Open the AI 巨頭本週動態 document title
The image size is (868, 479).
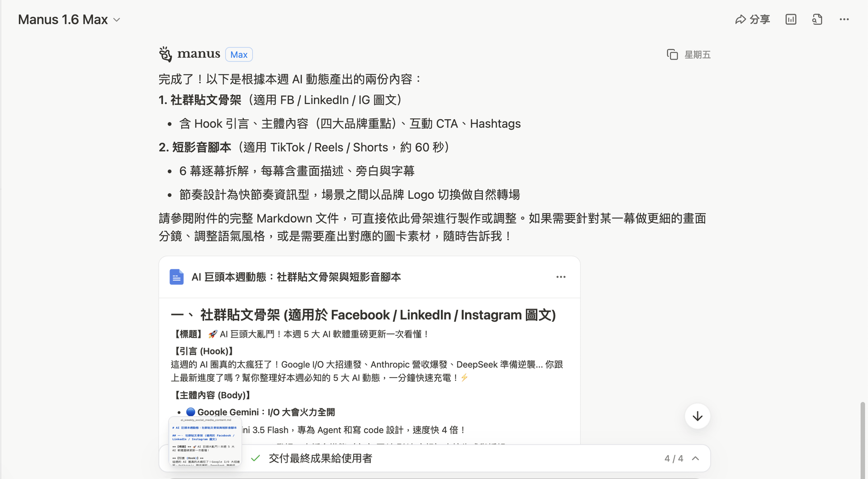[x=296, y=277]
